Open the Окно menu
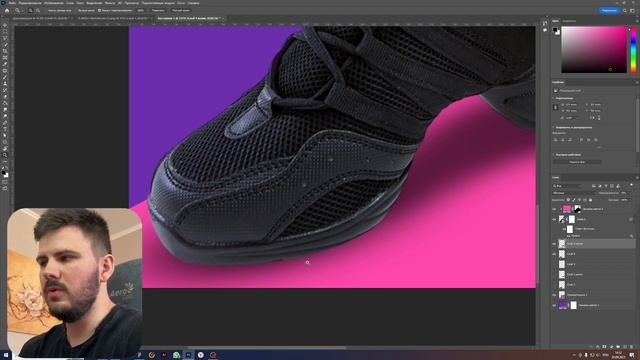This screenshot has height=360, width=640. click(x=181, y=3)
